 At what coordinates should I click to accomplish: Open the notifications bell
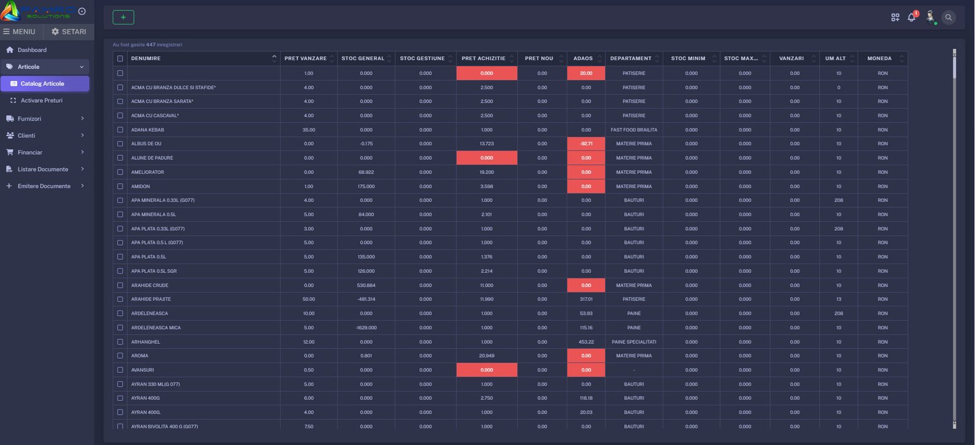point(911,18)
